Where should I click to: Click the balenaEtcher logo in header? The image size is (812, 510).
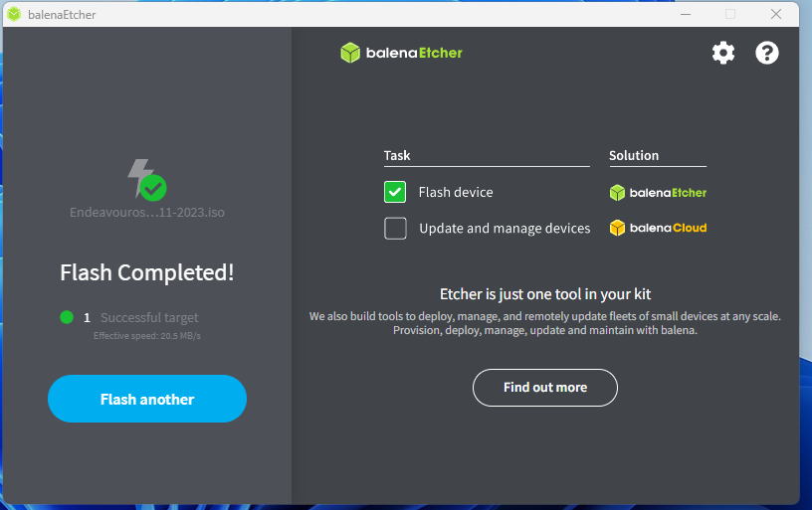[x=401, y=53]
